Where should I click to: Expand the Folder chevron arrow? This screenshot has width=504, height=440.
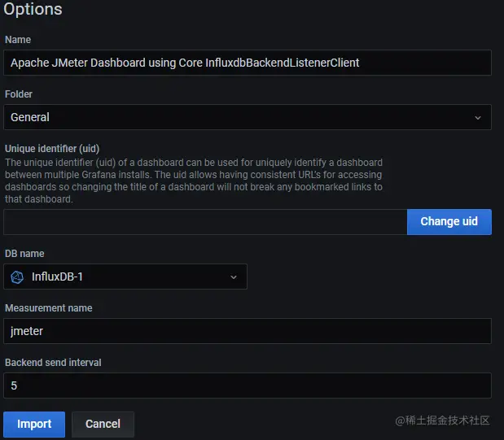coord(478,118)
